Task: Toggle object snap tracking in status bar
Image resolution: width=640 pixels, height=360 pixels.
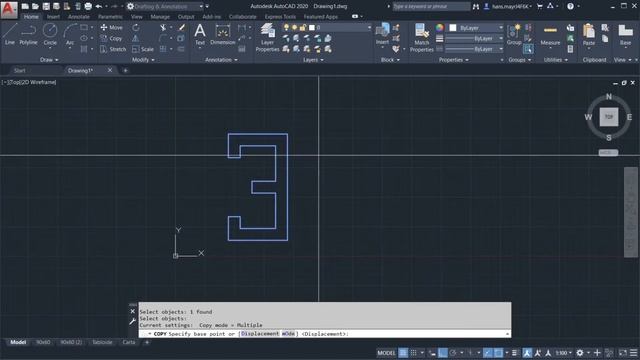Action: pos(488,353)
